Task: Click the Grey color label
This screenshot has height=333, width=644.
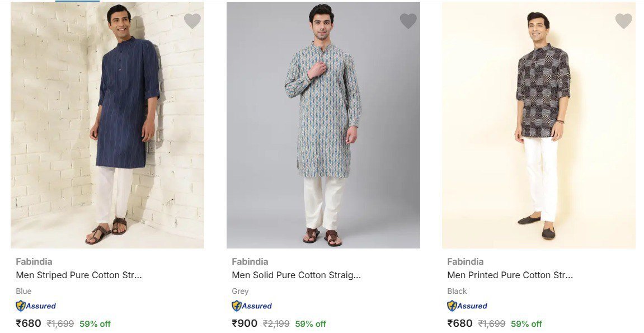Action: point(240,291)
